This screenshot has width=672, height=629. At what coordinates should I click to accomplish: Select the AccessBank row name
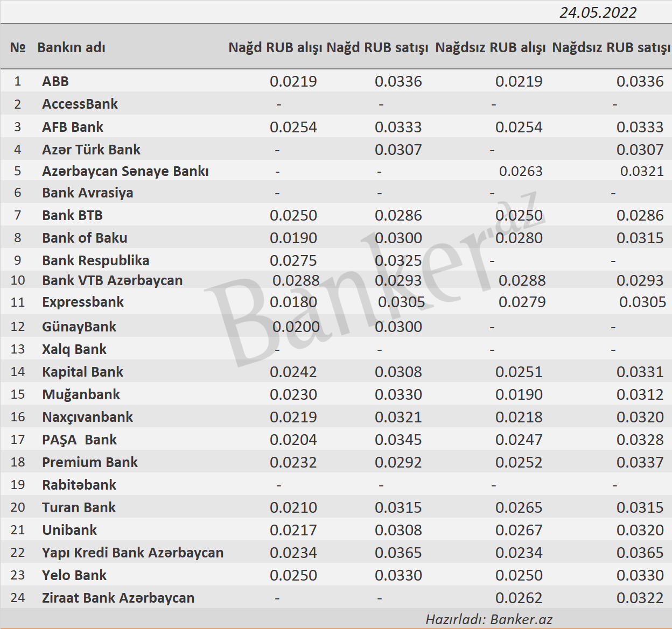[80, 104]
